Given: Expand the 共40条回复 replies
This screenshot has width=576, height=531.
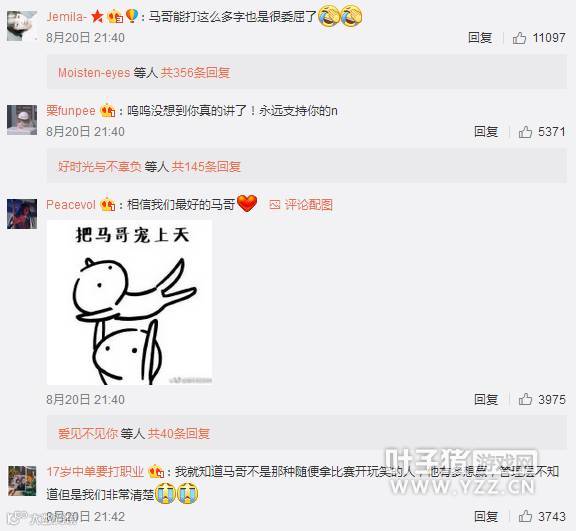Looking at the screenshot, I should coord(179,433).
